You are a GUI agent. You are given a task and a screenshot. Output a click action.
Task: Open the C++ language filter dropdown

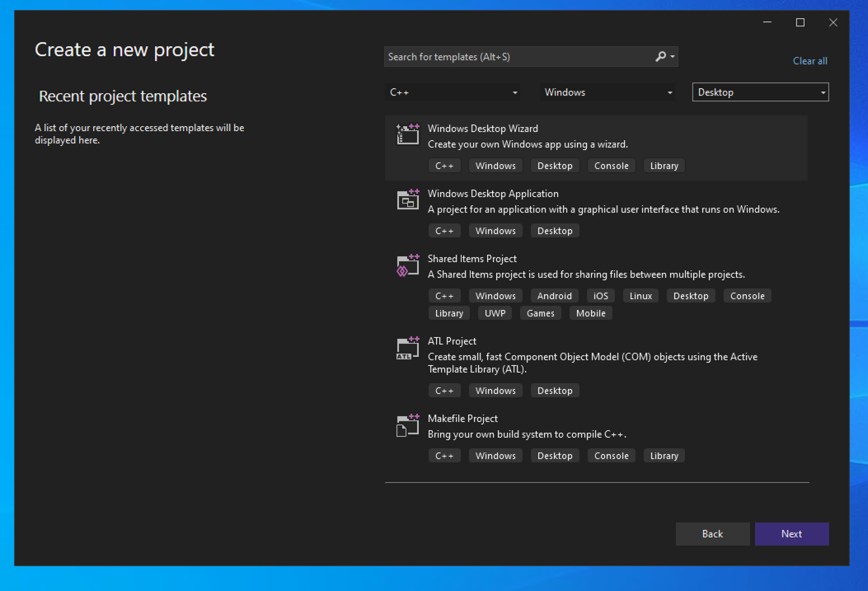coord(453,92)
